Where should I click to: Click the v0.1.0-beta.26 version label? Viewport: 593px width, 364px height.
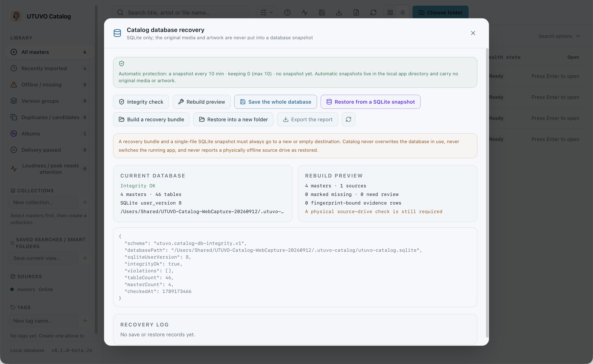pyautogui.click(x=72, y=350)
